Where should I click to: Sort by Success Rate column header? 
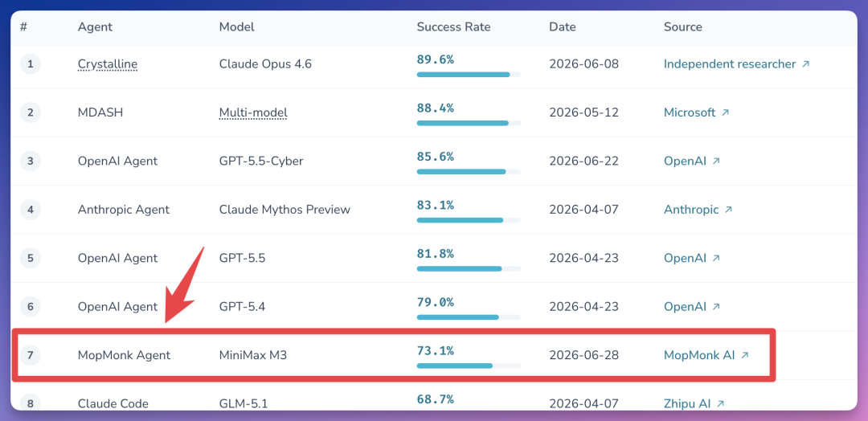453,27
